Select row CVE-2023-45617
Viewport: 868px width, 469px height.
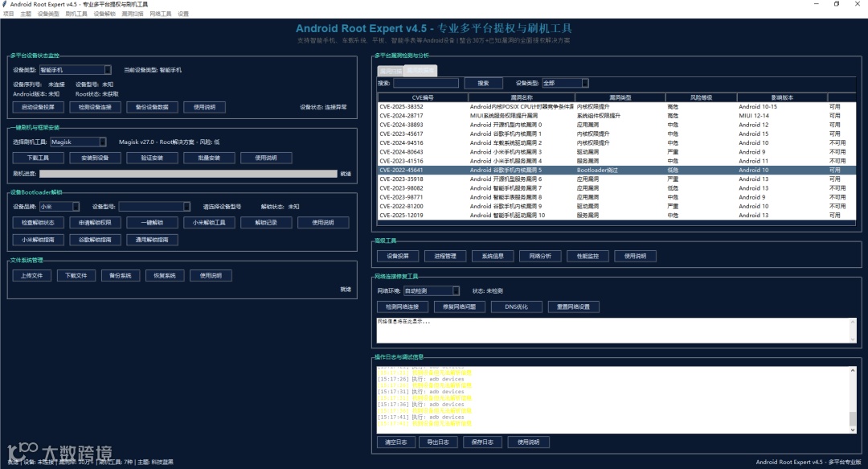(x=616, y=134)
